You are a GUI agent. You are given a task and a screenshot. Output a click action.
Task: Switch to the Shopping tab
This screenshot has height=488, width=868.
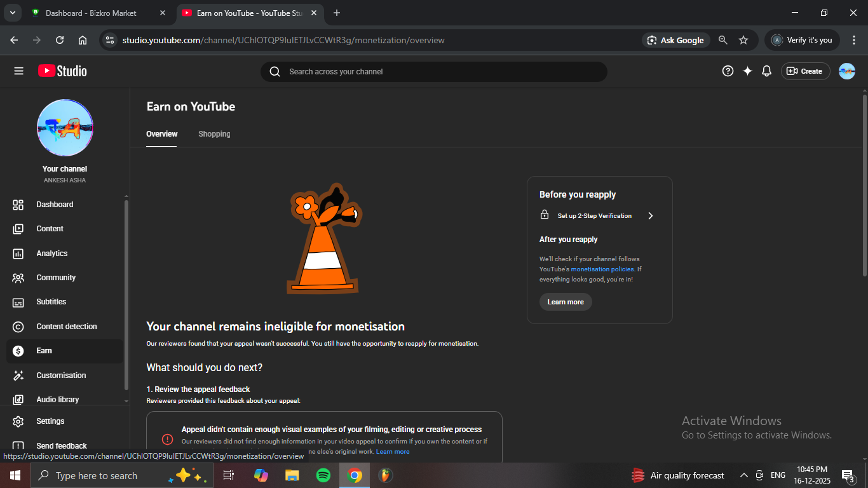pos(214,134)
